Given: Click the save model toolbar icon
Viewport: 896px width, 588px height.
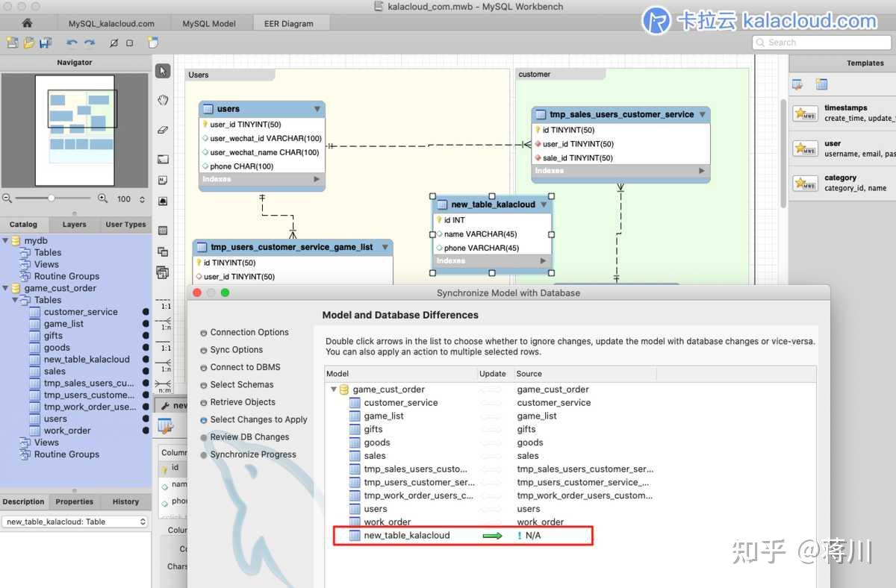Looking at the screenshot, I should point(46,44).
